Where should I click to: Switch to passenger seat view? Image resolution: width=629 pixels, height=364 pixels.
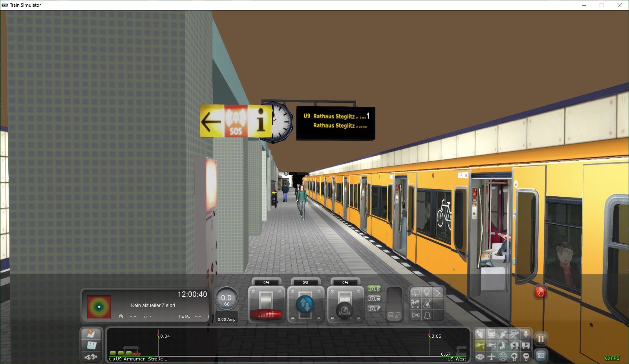pos(503,346)
